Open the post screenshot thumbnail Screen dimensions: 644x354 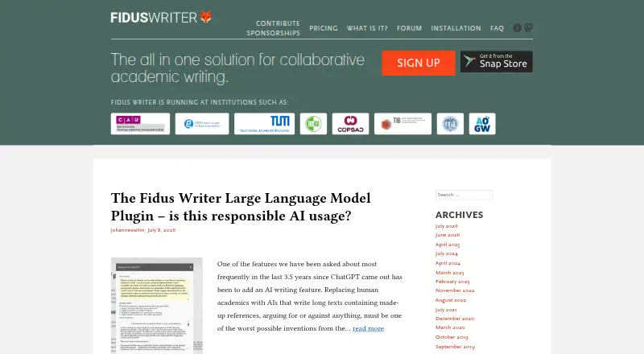[x=157, y=306]
